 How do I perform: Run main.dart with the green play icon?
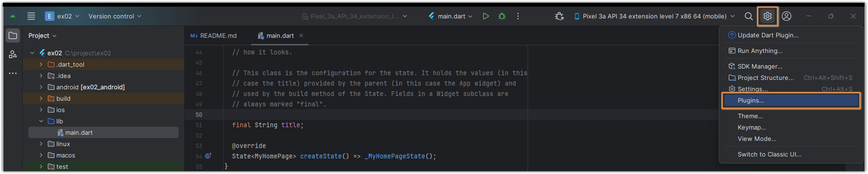click(486, 16)
